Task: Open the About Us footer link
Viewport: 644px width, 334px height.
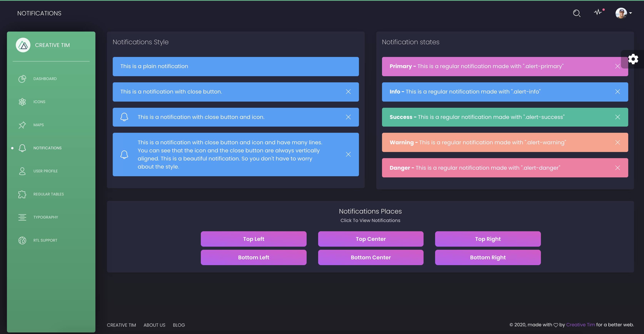Action: (x=154, y=325)
